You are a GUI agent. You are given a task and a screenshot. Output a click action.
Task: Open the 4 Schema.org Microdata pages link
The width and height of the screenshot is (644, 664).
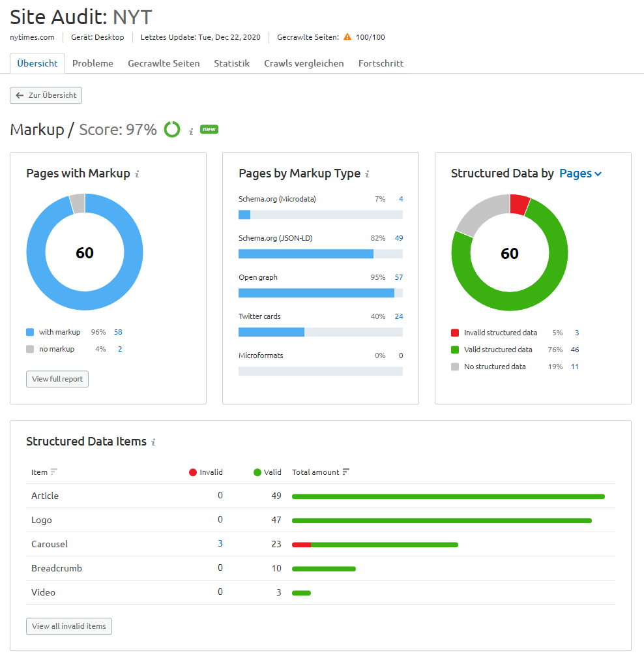click(x=401, y=199)
